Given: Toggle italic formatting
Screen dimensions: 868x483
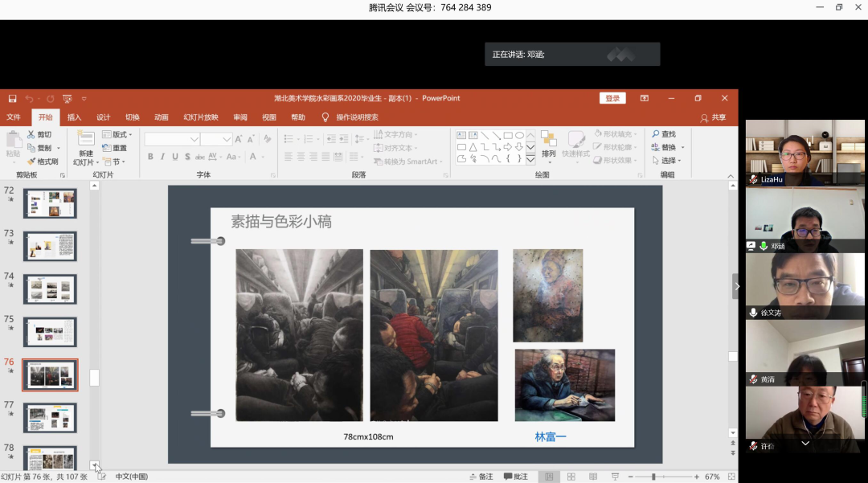Looking at the screenshot, I should click(x=162, y=157).
